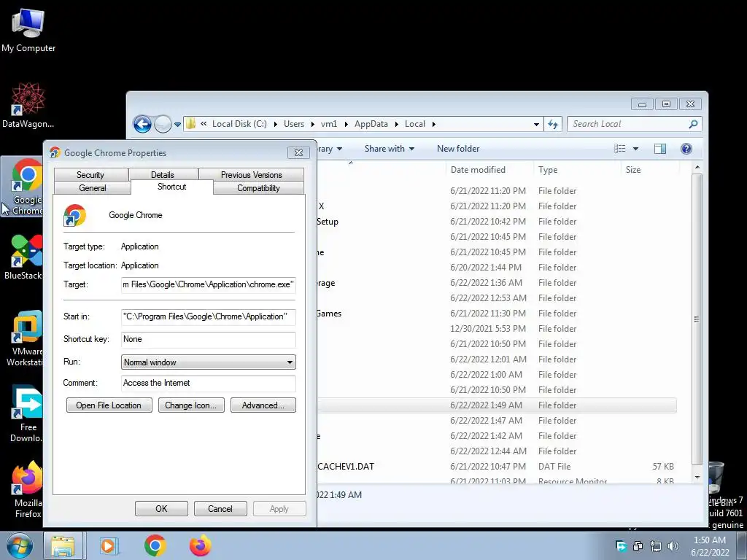The height and width of the screenshot is (560, 747).
Task: Open Free Download Manager desktop shortcut
Action: coord(26,413)
